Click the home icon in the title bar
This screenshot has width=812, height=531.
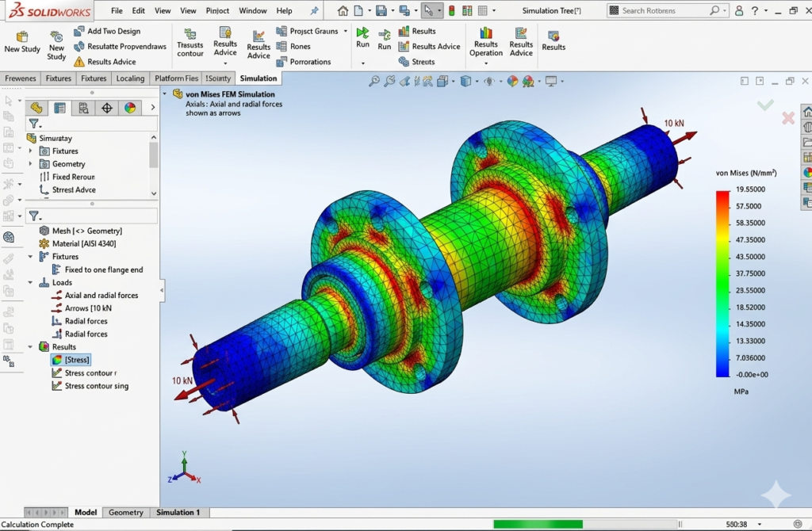(x=343, y=11)
